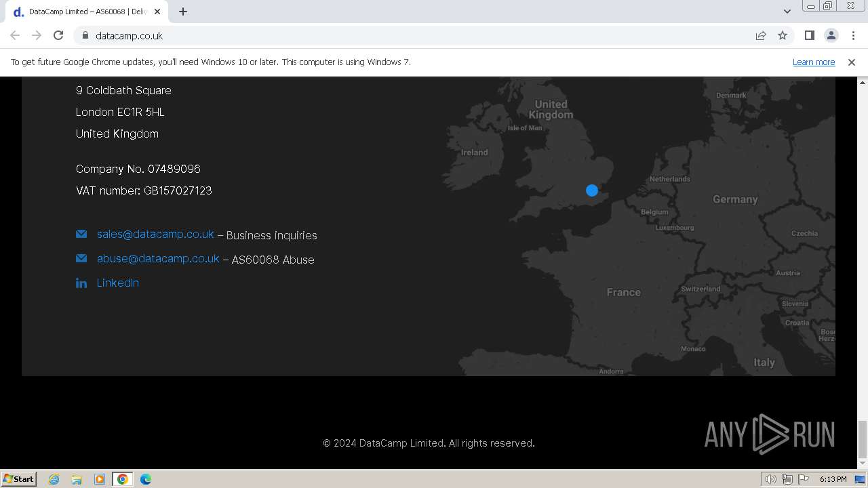The height and width of the screenshot is (488, 868).
Task: Click the Germany label on the map
Action: click(x=735, y=199)
